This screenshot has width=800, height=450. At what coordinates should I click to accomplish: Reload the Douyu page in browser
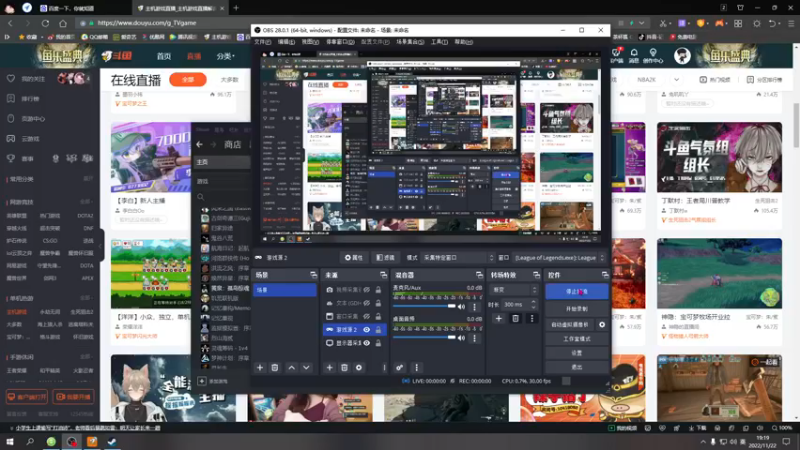[45, 23]
